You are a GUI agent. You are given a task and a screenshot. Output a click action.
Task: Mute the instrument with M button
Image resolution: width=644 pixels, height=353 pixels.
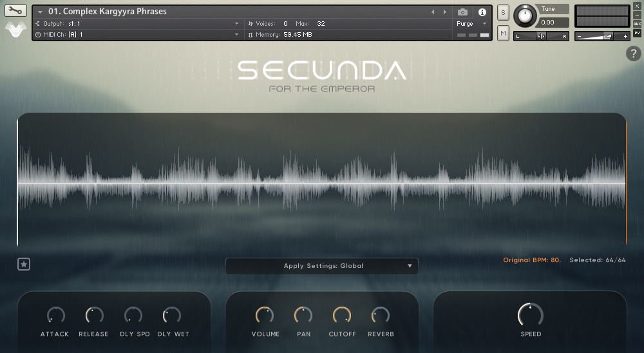[503, 33]
